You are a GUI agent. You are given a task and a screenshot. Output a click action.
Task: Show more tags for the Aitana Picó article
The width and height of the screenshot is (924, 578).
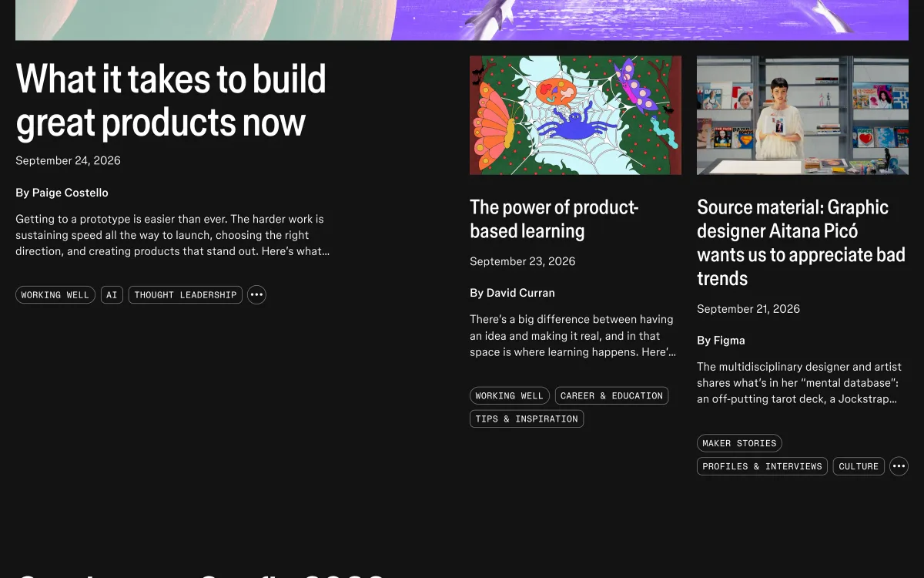(x=899, y=466)
